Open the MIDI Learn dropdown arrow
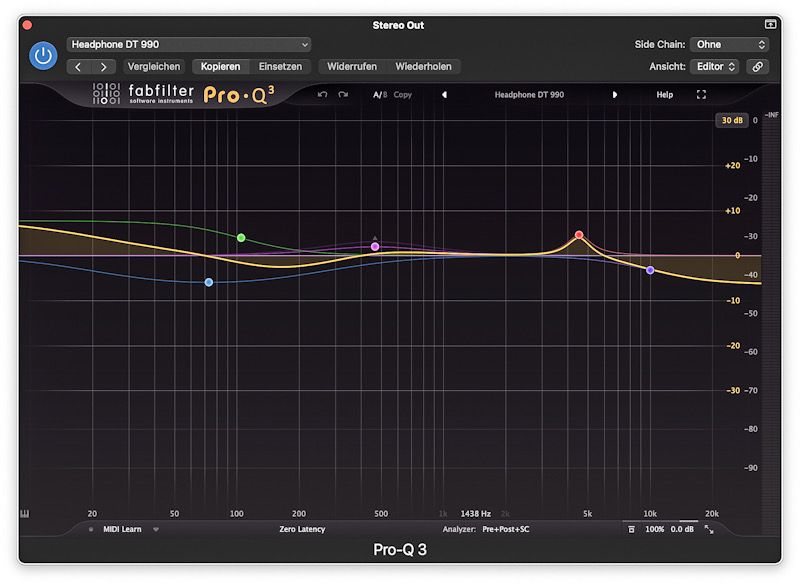The image size is (800, 585). click(x=156, y=529)
